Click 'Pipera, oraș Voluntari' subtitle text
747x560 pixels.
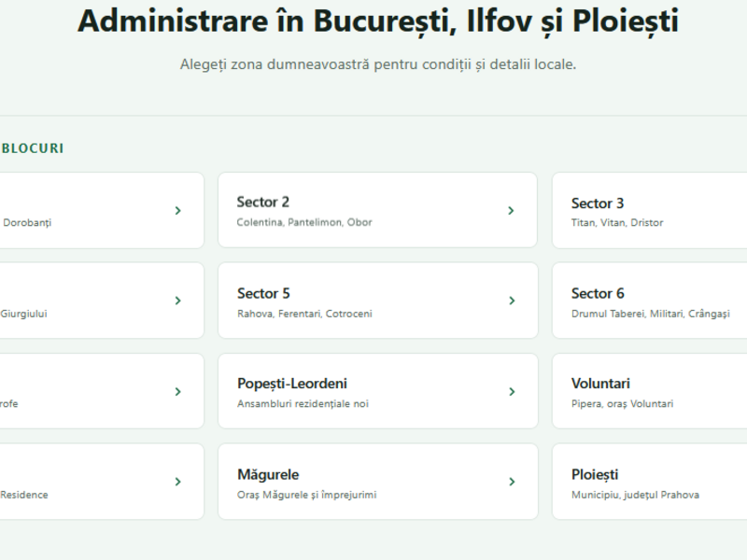point(623,404)
